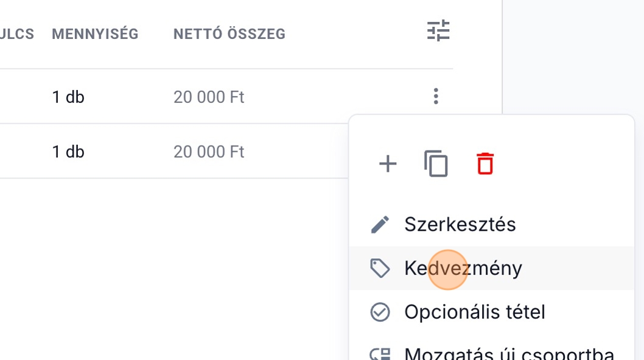644x360 pixels.
Task: Toggle the Opcionális tétel option
Action: coord(474,312)
